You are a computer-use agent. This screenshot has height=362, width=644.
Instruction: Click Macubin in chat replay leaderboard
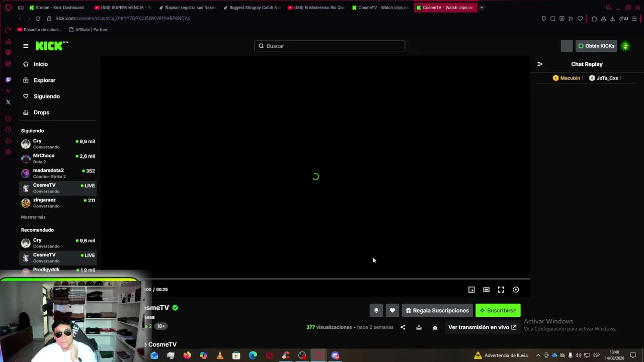568,78
